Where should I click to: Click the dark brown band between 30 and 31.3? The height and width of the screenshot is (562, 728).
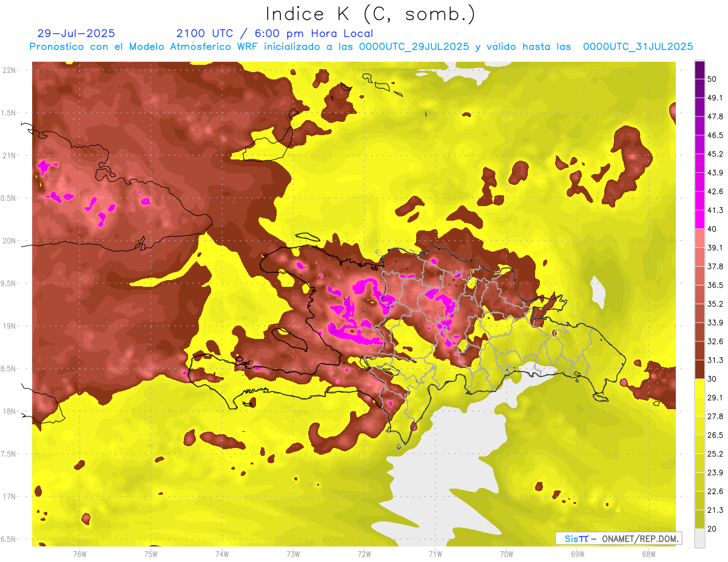click(700, 369)
